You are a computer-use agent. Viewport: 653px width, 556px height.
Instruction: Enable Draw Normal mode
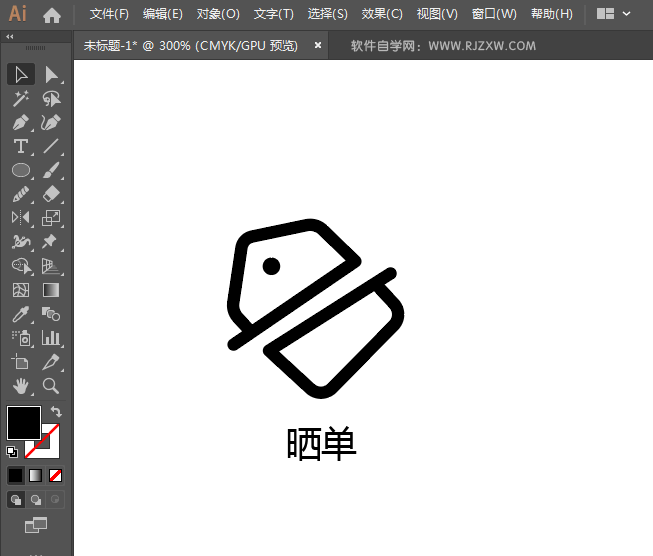point(16,499)
